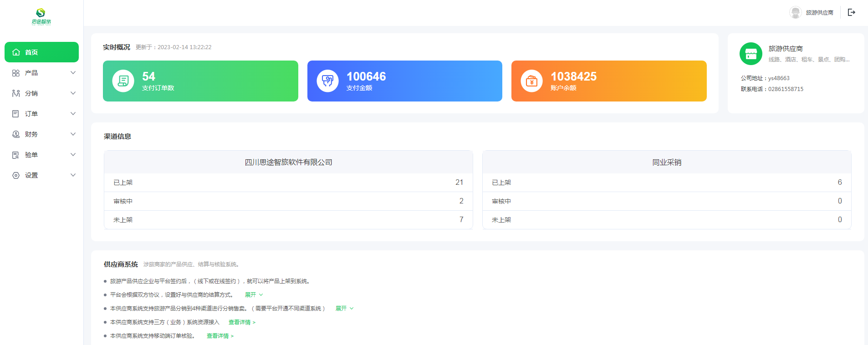Open 查看详情 for mobile order verification

tap(220, 336)
